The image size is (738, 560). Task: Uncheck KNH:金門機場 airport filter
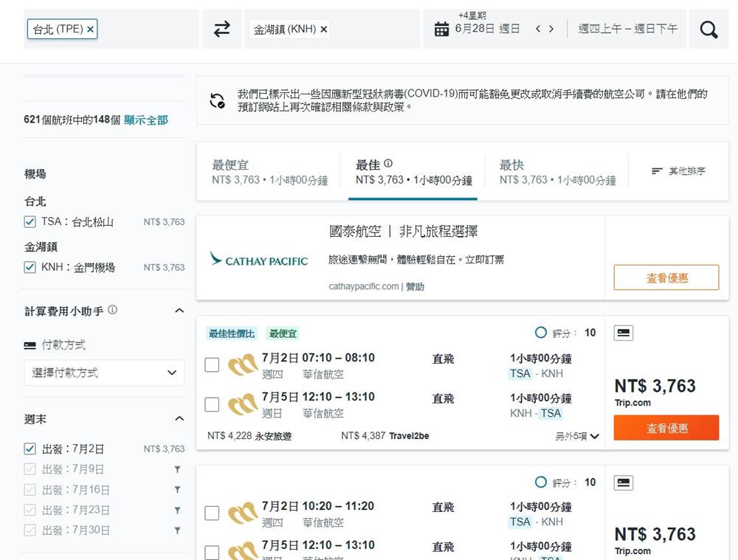pos(30,267)
